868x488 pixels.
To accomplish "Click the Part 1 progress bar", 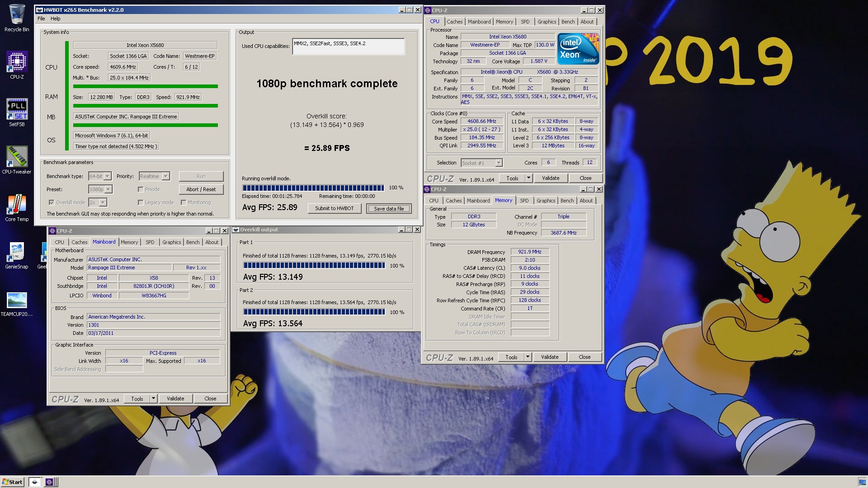I will [314, 266].
